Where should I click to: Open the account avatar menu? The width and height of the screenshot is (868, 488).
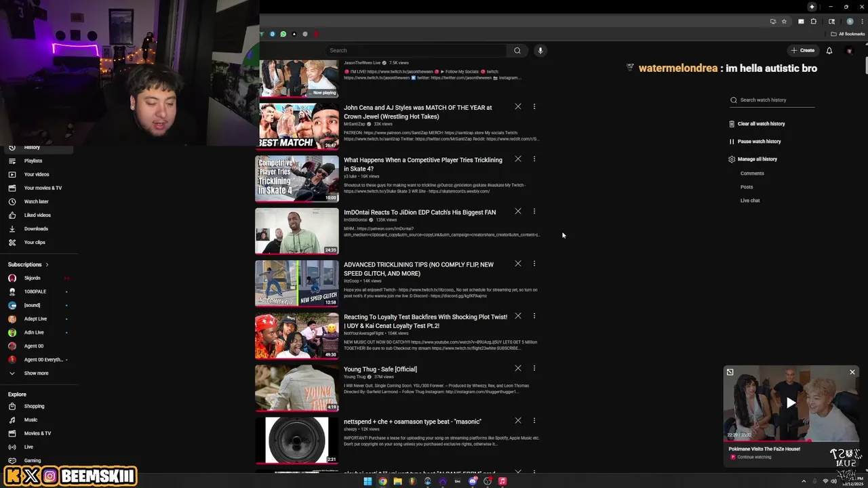(849, 50)
